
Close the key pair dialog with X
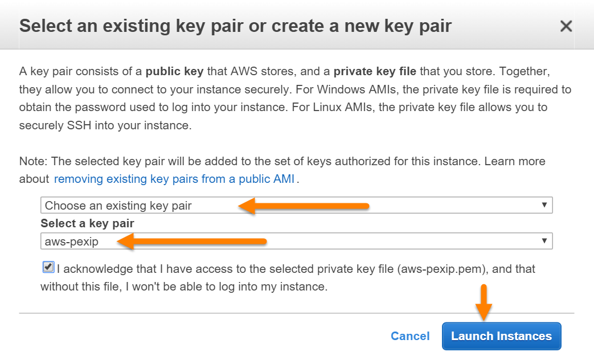566,26
